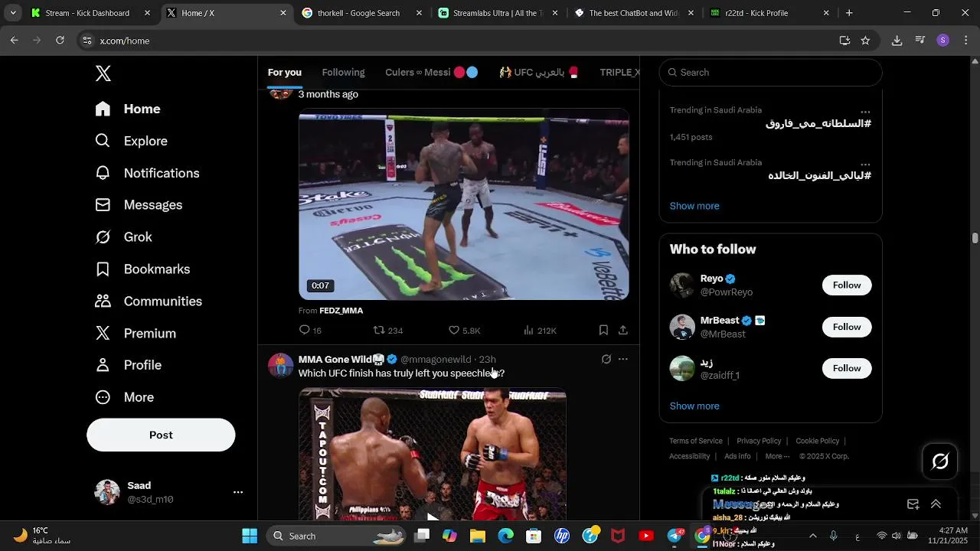980x551 pixels.
Task: Click the Chrome address bar
Action: point(459,41)
